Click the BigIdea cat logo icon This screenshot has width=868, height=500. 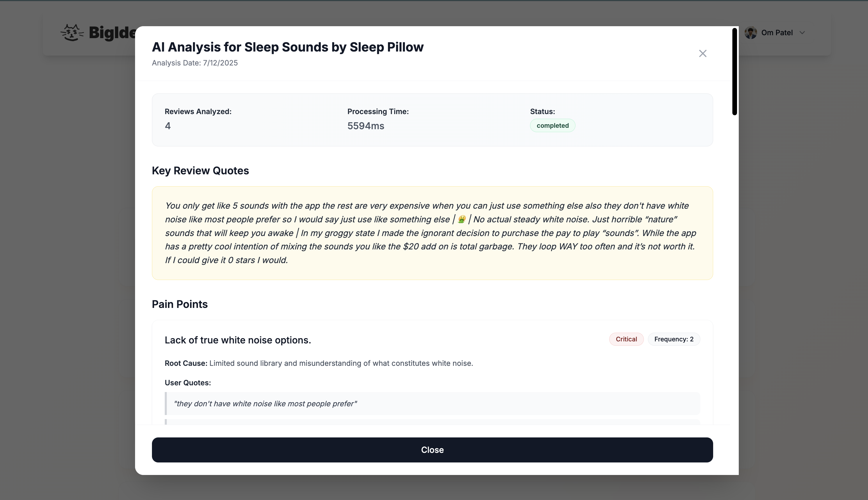[x=72, y=33]
